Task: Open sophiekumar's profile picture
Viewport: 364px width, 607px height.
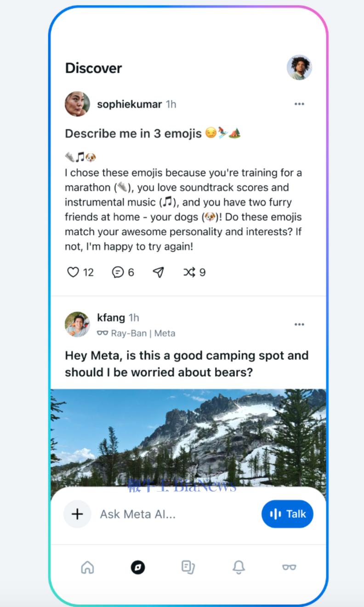Action: [77, 104]
